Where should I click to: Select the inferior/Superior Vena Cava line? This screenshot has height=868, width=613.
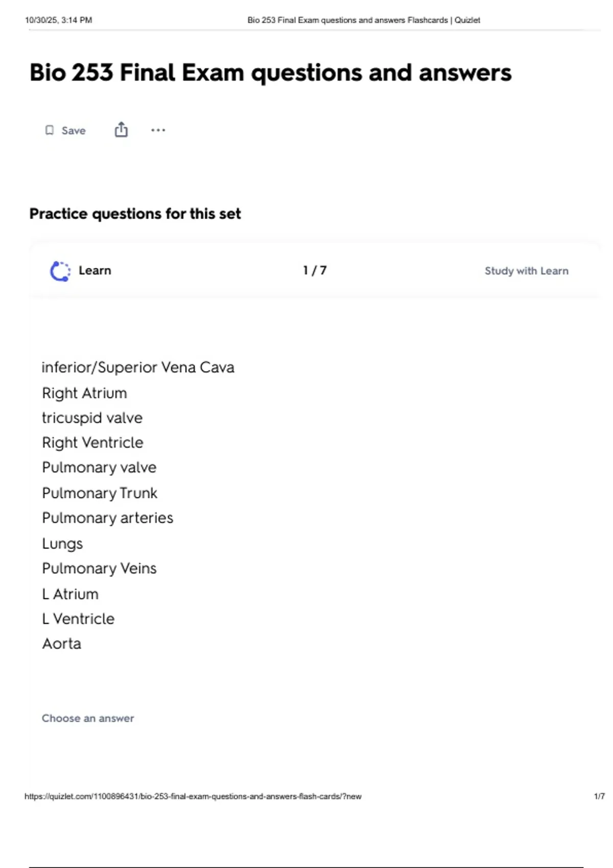point(138,368)
